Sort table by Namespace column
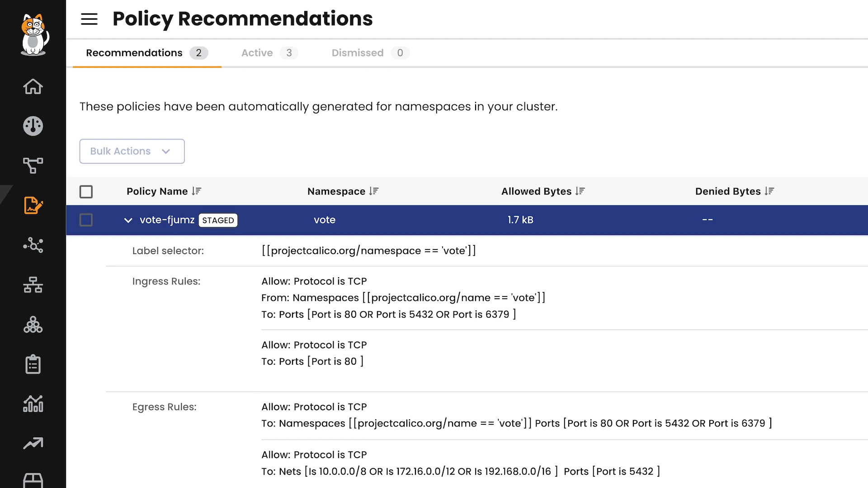Viewport: 868px width, 488px height. [374, 192]
